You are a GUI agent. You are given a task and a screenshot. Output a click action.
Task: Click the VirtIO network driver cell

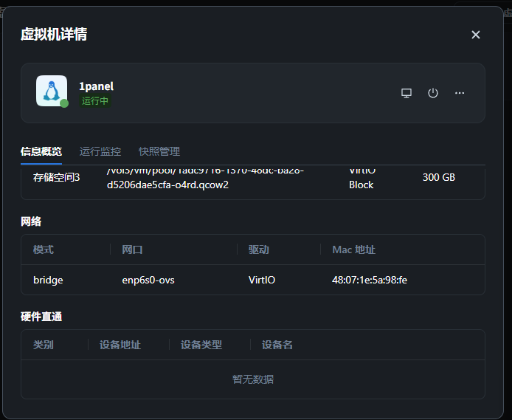(262, 280)
